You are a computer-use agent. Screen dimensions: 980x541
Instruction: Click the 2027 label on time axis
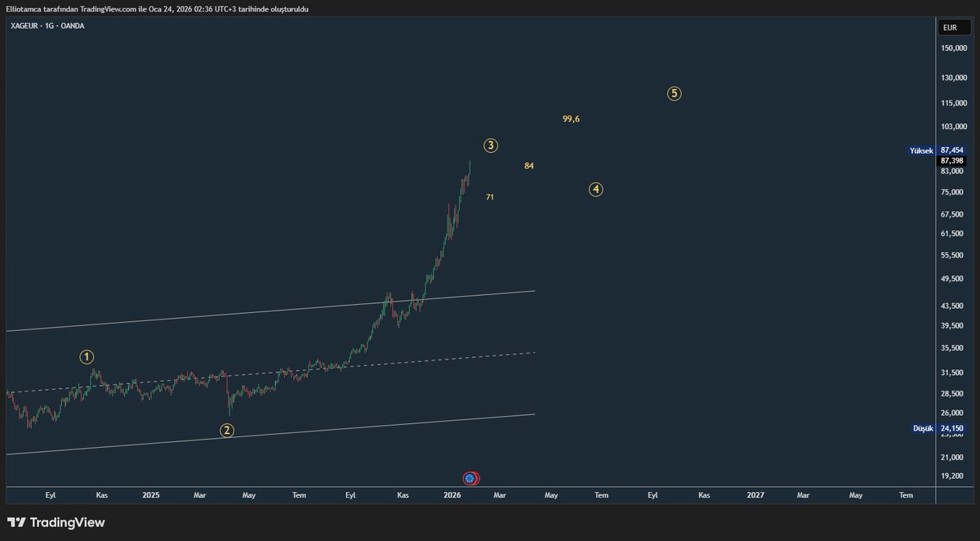pyautogui.click(x=755, y=494)
